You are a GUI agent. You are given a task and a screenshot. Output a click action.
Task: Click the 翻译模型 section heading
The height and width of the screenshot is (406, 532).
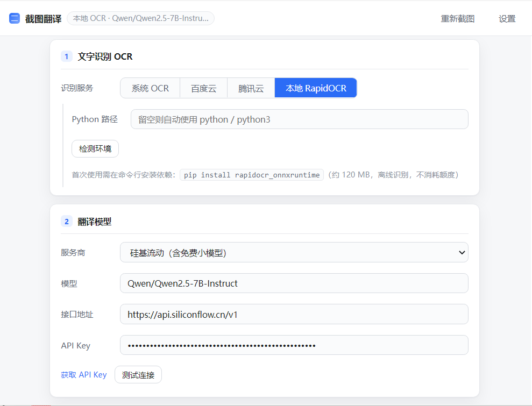[94, 222]
